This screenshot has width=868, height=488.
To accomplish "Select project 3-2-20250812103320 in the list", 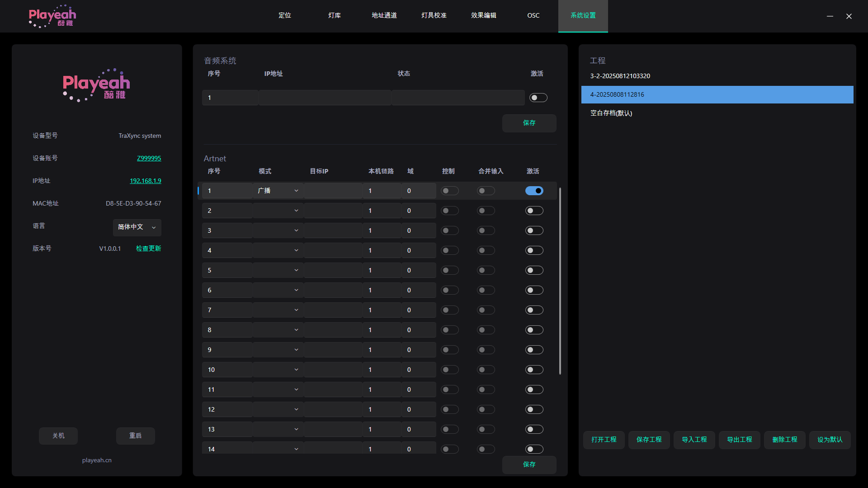I will point(620,76).
